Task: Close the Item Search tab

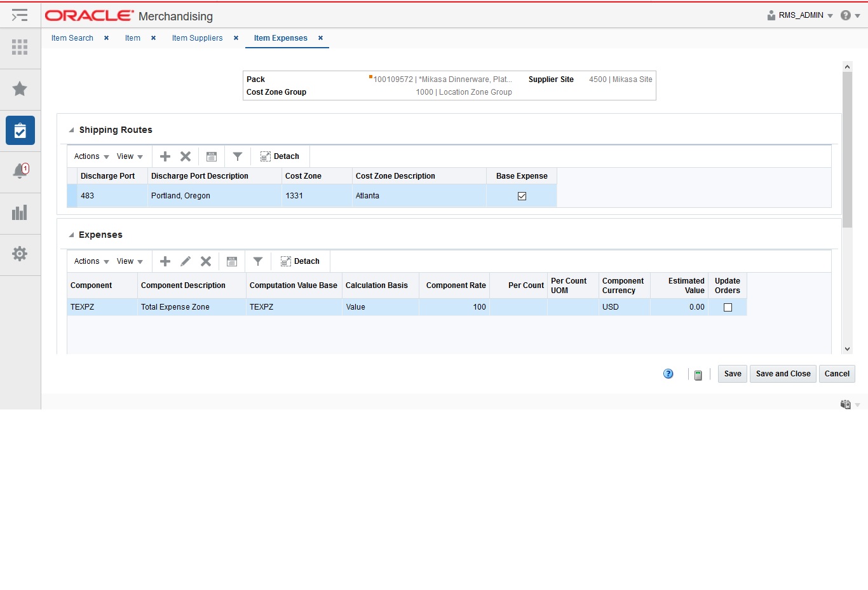Action: (x=106, y=38)
